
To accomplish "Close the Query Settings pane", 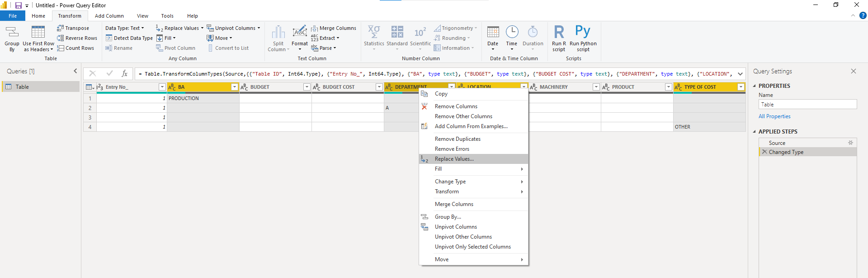I will pyautogui.click(x=854, y=71).
